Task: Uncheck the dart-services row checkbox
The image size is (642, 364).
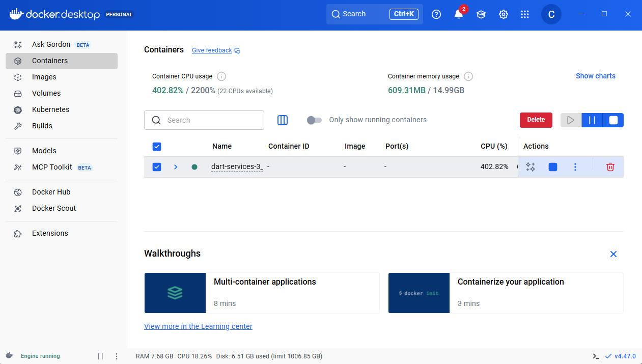Action: (x=157, y=167)
